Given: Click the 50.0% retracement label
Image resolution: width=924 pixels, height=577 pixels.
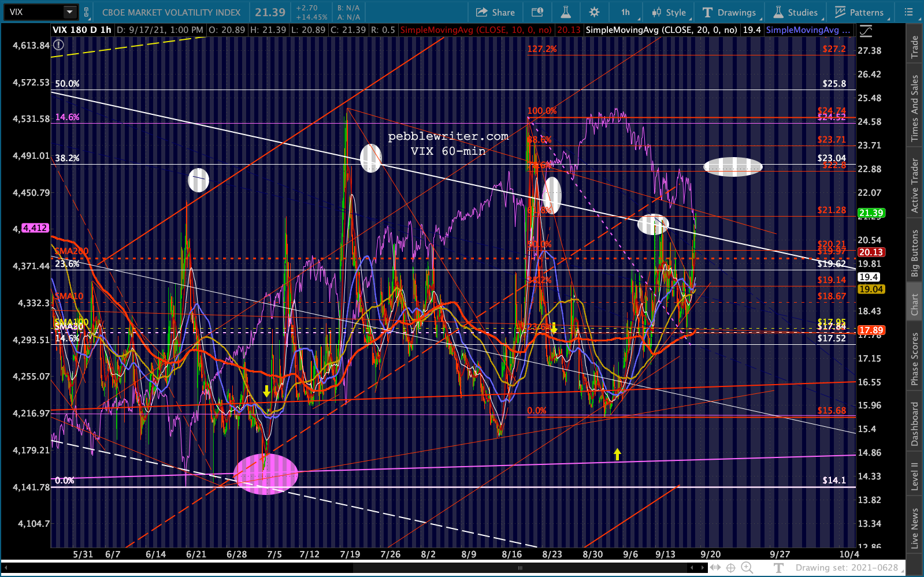Looking at the screenshot, I should click(x=67, y=84).
